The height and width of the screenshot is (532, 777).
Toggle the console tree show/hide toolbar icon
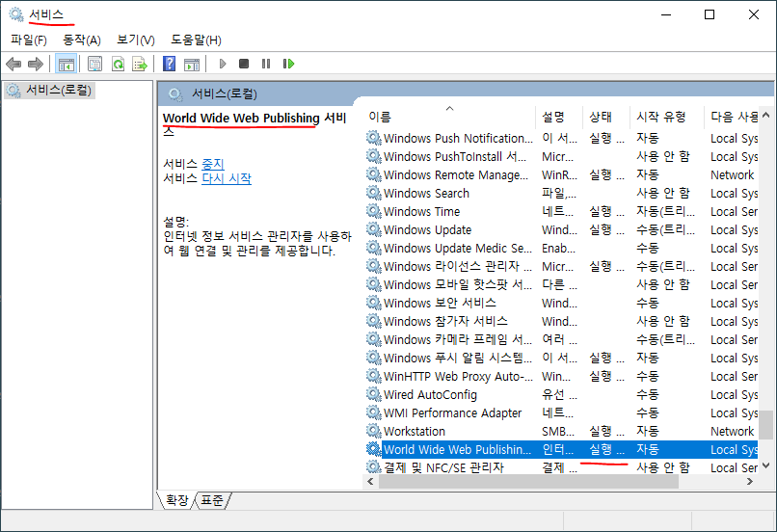[x=66, y=64]
